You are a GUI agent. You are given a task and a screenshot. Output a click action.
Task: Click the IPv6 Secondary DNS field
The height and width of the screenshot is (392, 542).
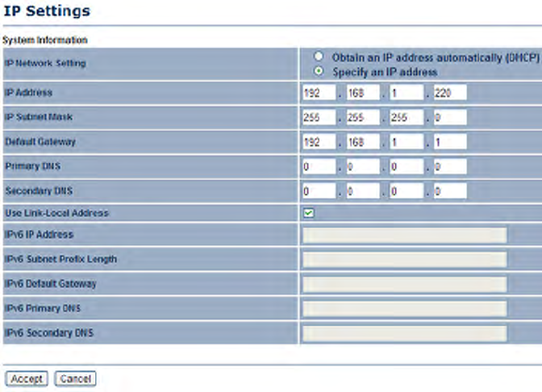click(404, 333)
